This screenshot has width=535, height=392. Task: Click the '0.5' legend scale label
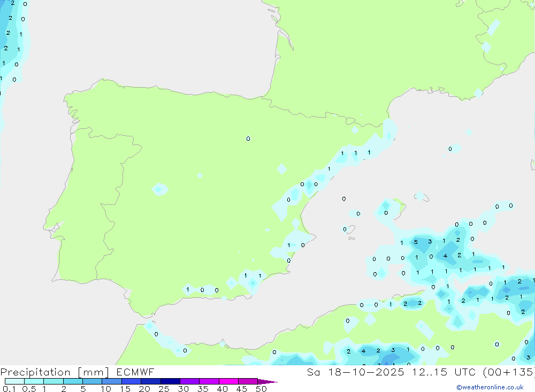click(29, 389)
